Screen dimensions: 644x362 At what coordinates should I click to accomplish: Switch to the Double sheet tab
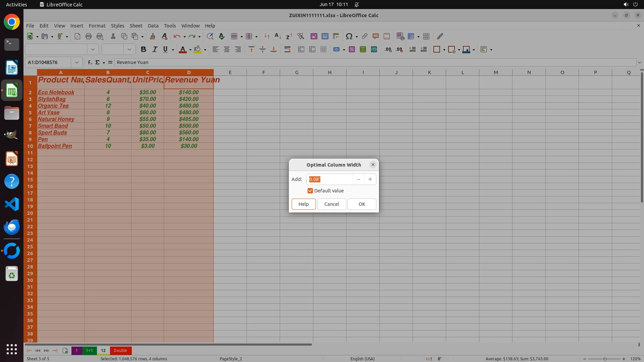point(120,351)
